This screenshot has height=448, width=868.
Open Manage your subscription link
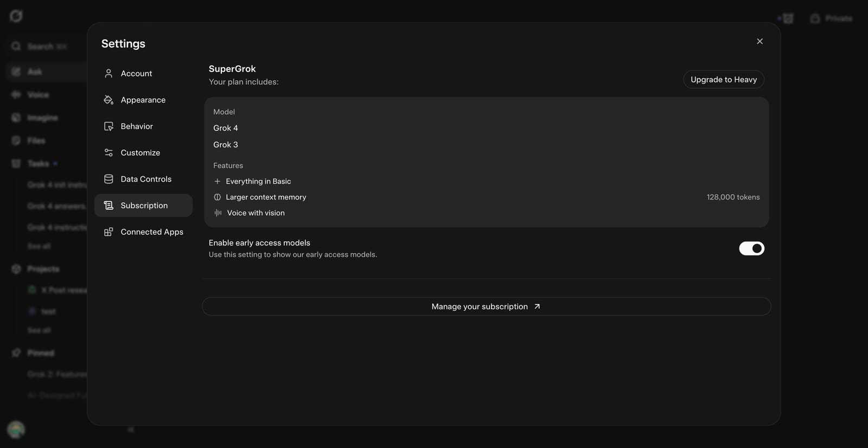tap(486, 306)
